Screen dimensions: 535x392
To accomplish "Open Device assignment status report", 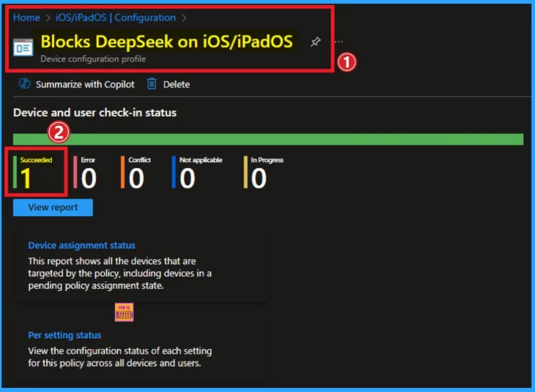I will pyautogui.click(x=82, y=245).
